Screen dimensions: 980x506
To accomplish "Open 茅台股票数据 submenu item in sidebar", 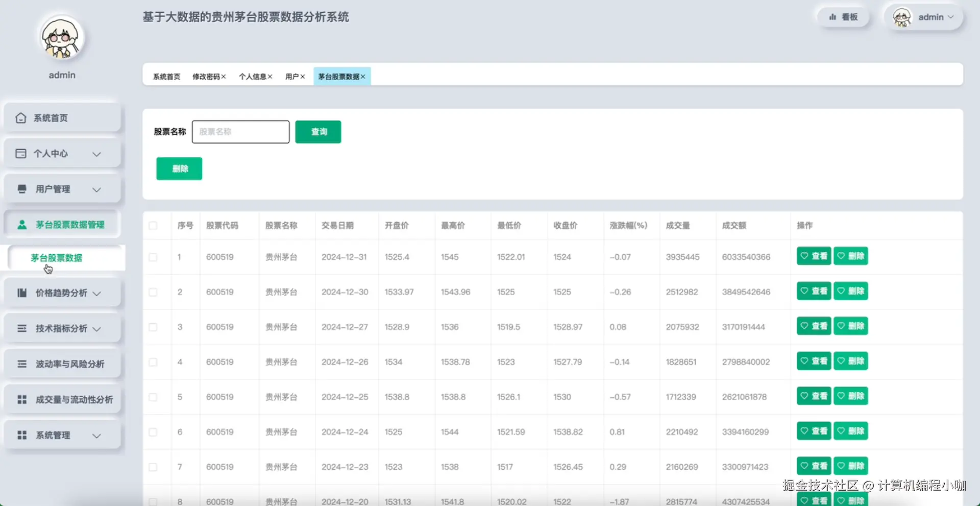I will pyautogui.click(x=66, y=258).
